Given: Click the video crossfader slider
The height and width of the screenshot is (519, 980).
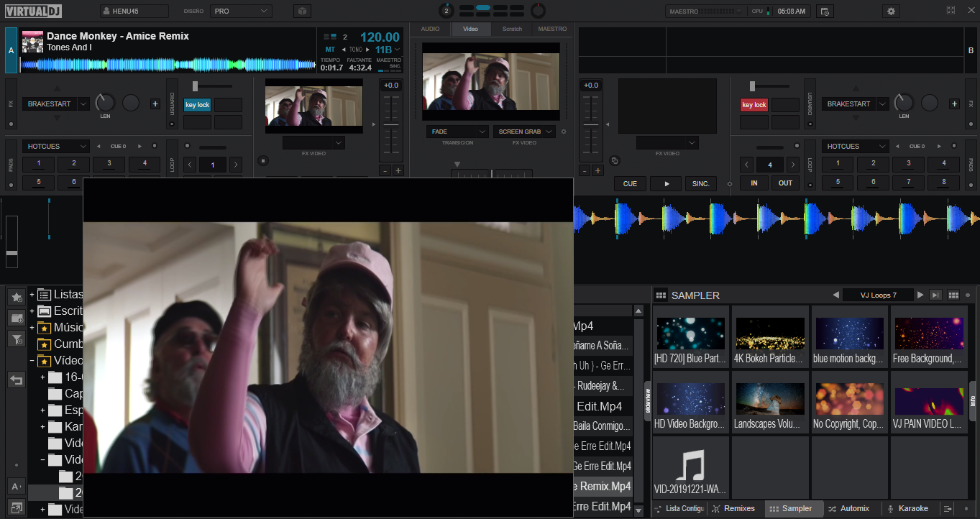Looking at the screenshot, I should (x=492, y=174).
